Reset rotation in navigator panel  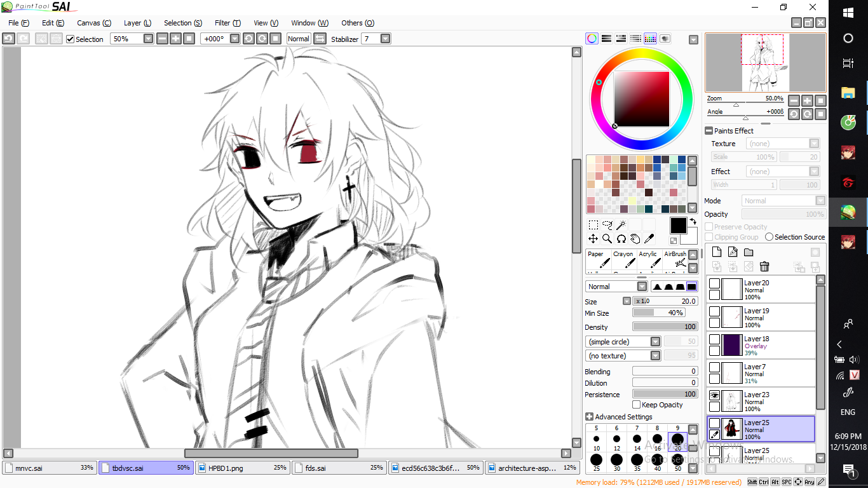pos(820,114)
